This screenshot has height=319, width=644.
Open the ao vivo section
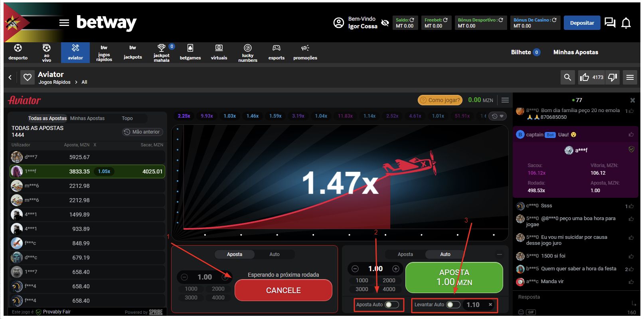[x=47, y=53]
